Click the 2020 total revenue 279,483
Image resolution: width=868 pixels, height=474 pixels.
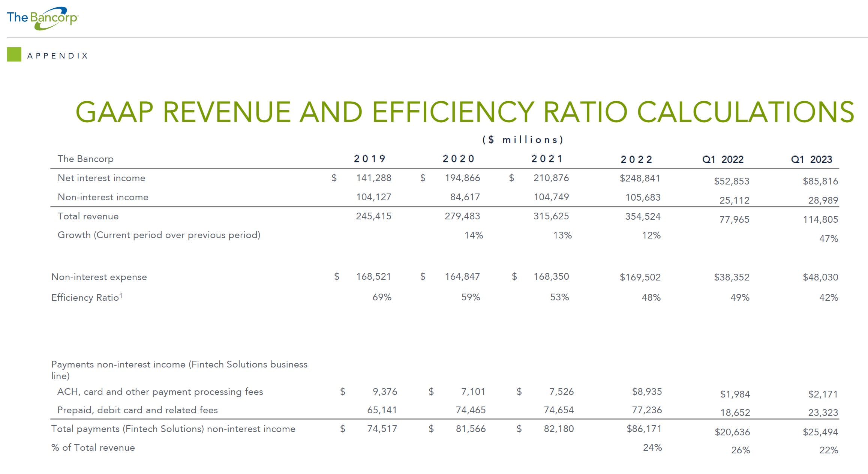click(462, 216)
